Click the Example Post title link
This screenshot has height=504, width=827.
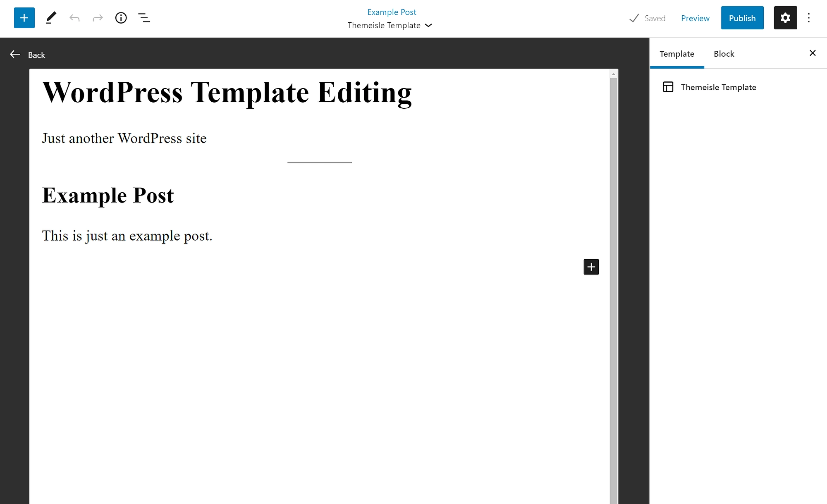(x=391, y=11)
